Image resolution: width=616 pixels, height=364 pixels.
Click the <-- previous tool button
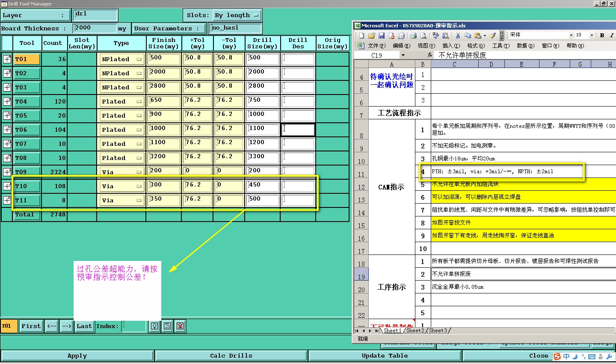[x=51, y=326]
